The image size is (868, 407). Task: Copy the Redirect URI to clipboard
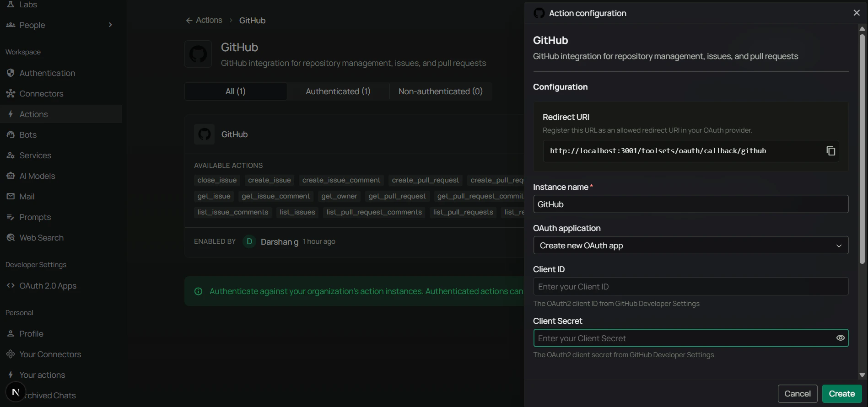[x=830, y=150]
